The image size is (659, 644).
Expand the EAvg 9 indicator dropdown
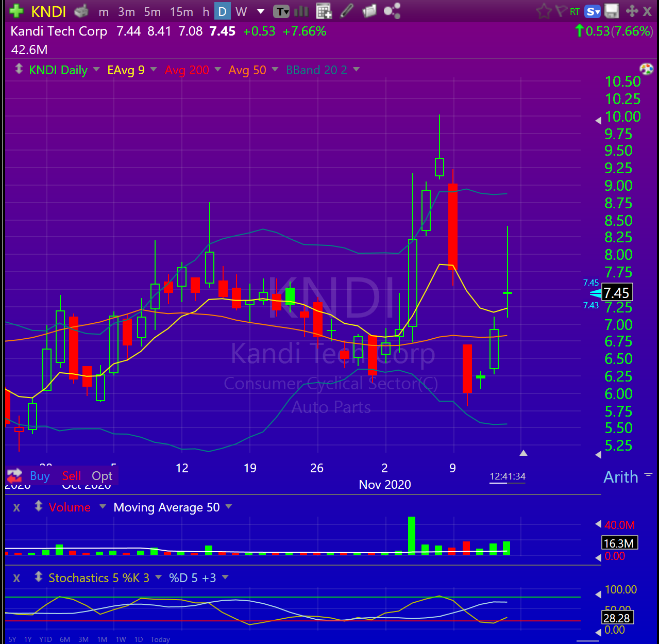coord(154,70)
